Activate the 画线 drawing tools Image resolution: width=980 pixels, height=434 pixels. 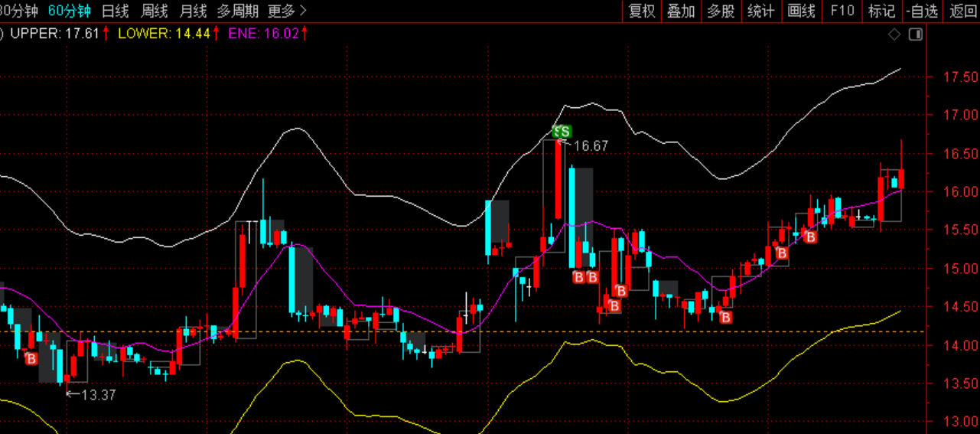tap(801, 11)
